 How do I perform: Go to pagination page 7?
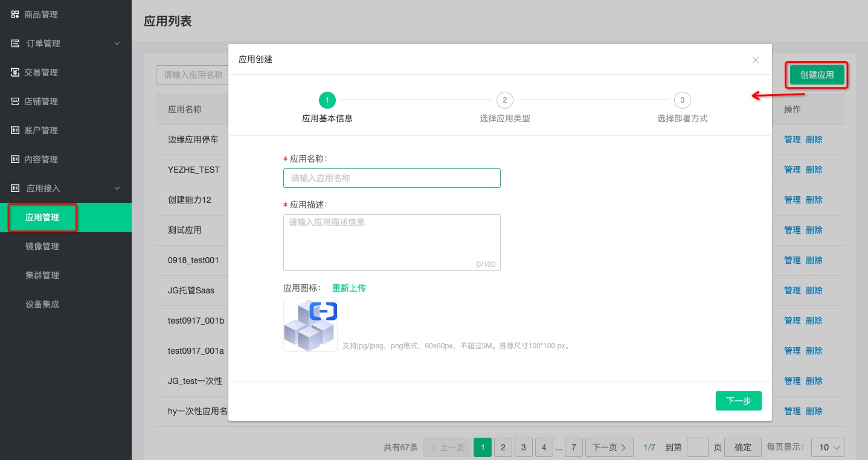coord(574,447)
